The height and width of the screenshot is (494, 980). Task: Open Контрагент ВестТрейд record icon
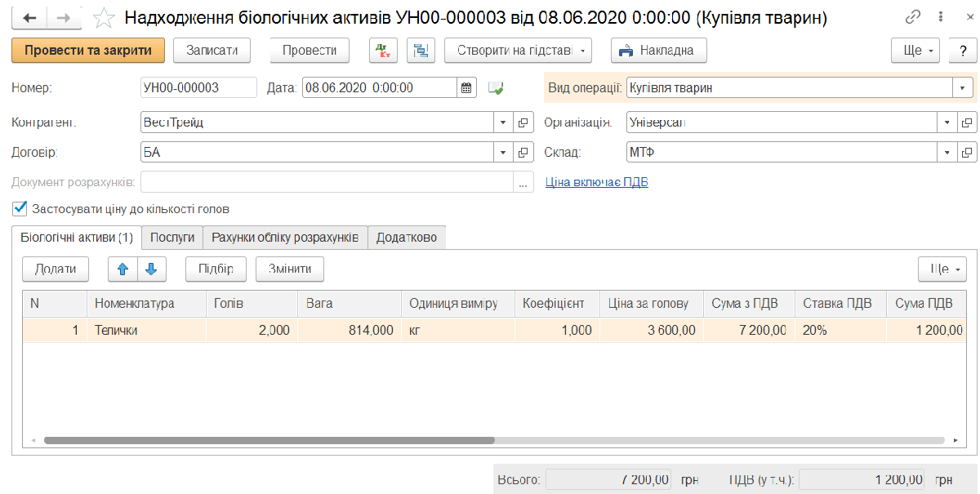click(x=523, y=122)
